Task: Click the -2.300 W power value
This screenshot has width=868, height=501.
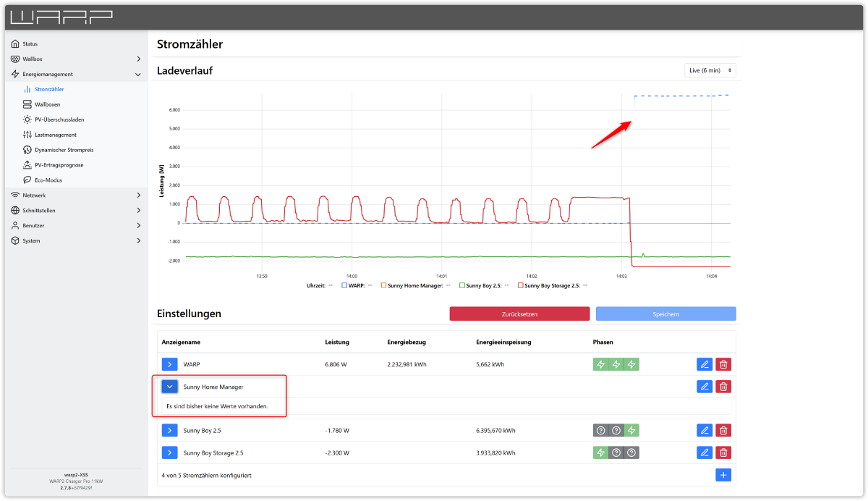Action: click(338, 452)
